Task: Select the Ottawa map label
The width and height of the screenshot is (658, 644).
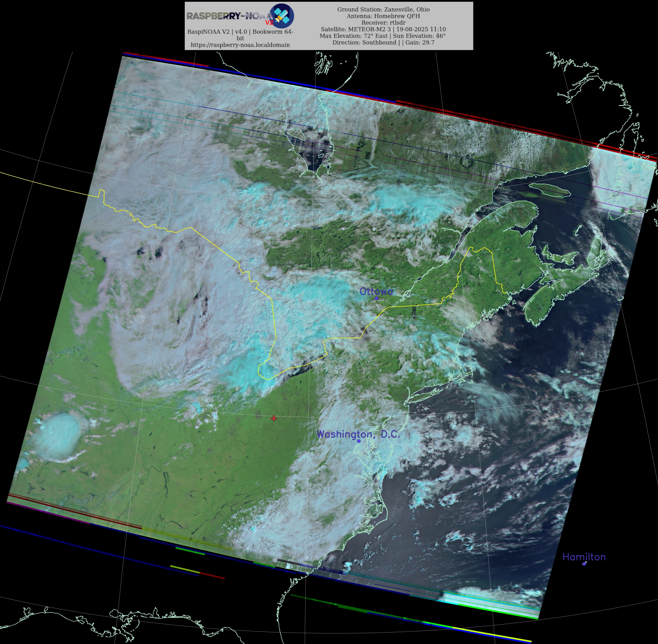Action: 376,291
